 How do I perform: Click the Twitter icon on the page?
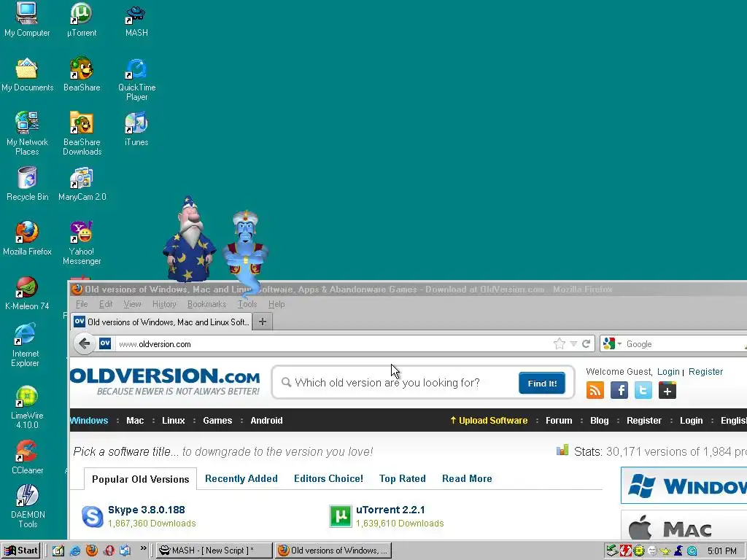tap(643, 391)
